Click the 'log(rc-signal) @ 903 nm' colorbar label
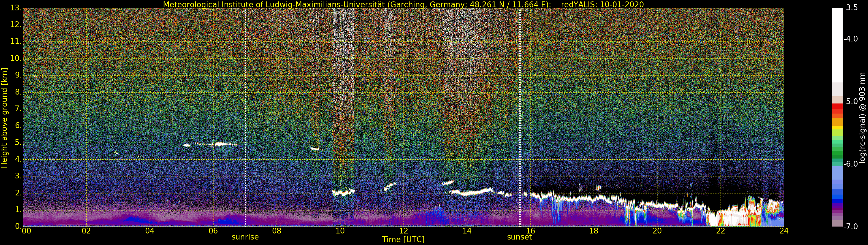The width and height of the screenshot is (868, 245). click(x=862, y=118)
